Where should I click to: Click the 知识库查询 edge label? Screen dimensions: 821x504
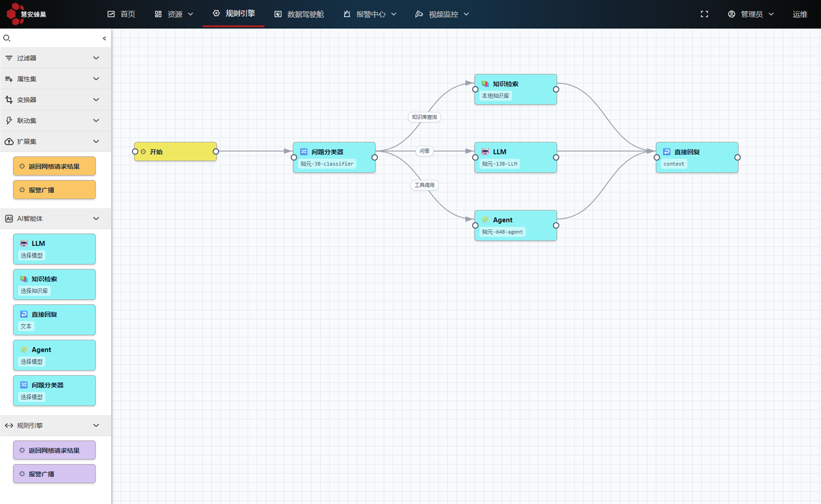click(424, 117)
